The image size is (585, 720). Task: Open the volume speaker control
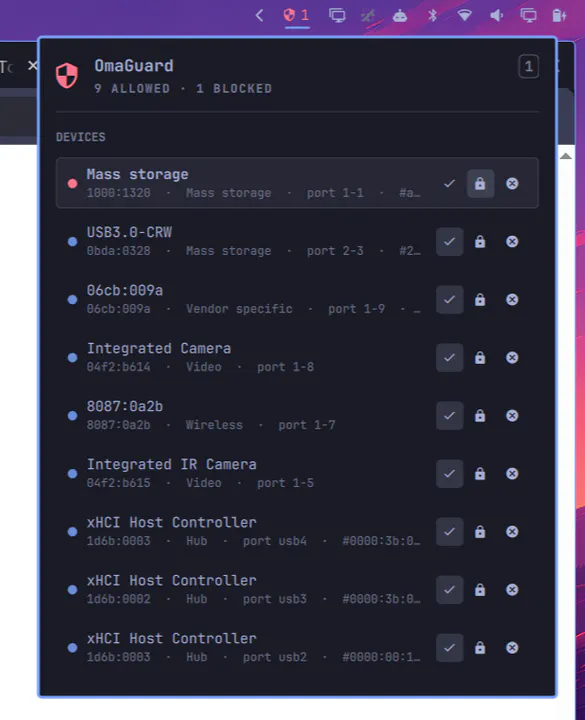(x=496, y=15)
